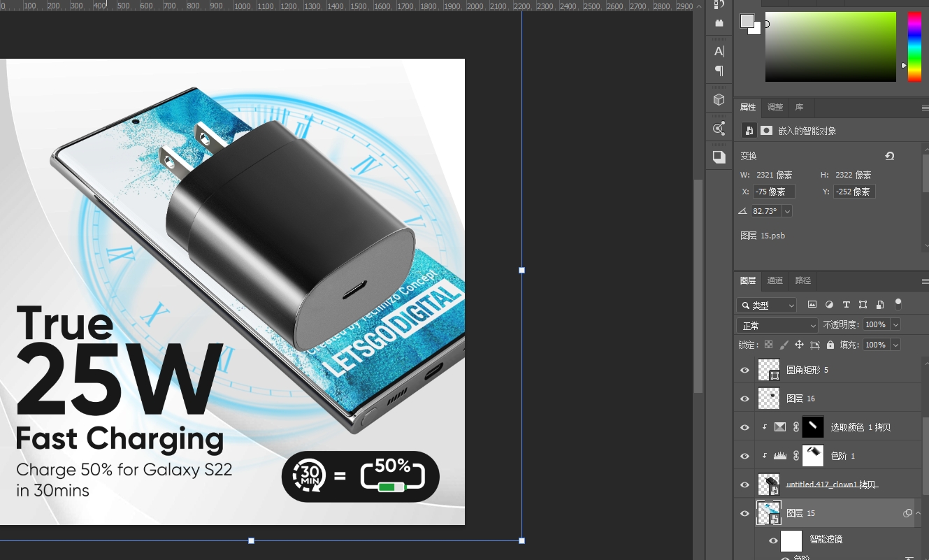Switch to the 调整 tab
The height and width of the screenshot is (560, 929).
(775, 107)
